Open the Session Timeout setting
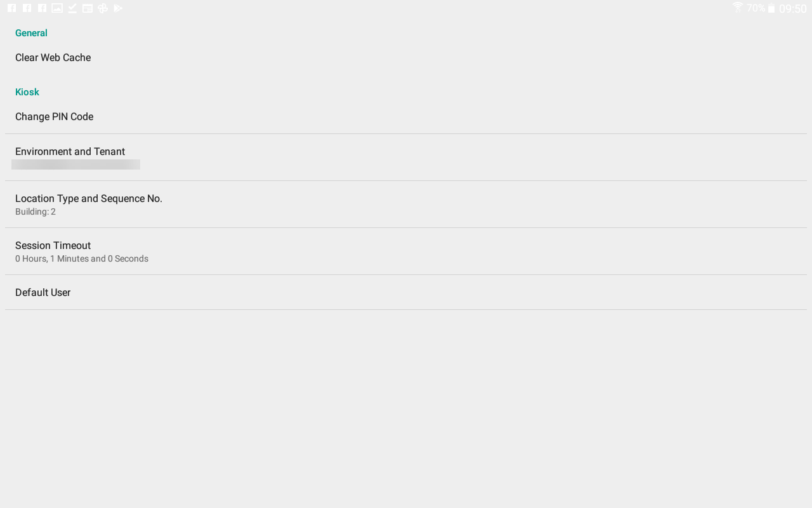The image size is (812, 508). (53, 246)
